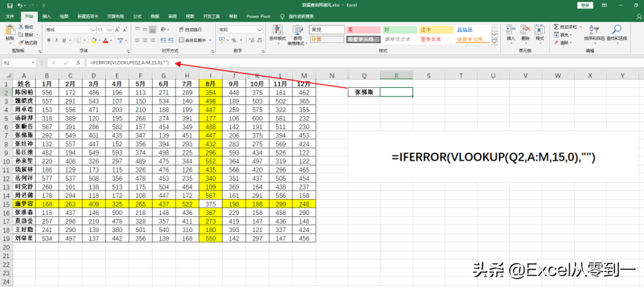The height and width of the screenshot is (287, 644).
Task: Activate the Format Painter brush
Action: coord(21,42)
